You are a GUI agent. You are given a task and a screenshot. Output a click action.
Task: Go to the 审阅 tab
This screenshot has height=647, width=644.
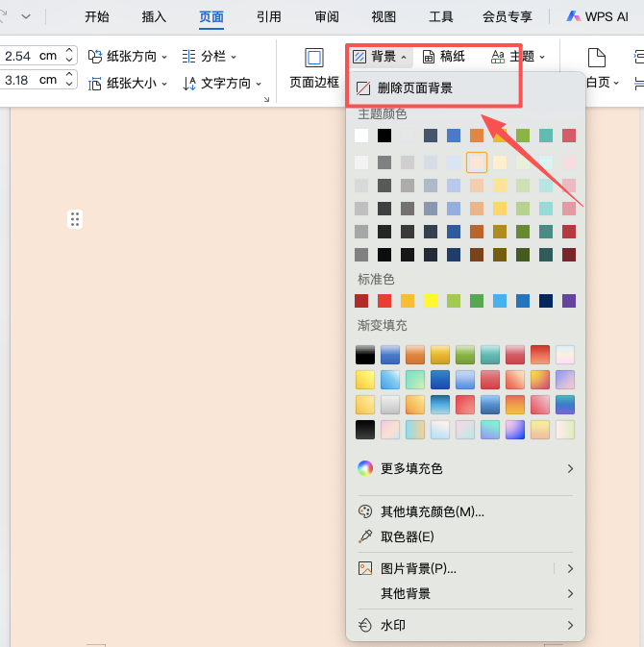pyautogui.click(x=327, y=16)
